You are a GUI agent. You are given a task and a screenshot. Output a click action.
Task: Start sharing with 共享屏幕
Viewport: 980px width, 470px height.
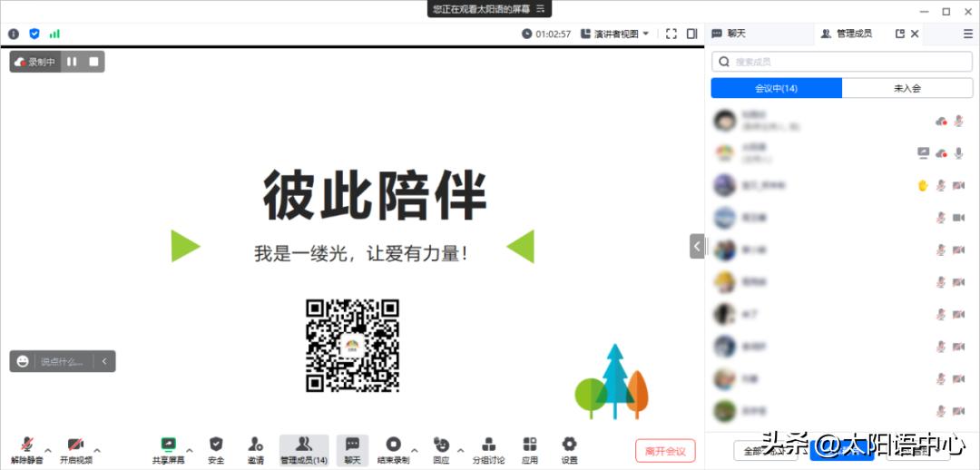168,451
